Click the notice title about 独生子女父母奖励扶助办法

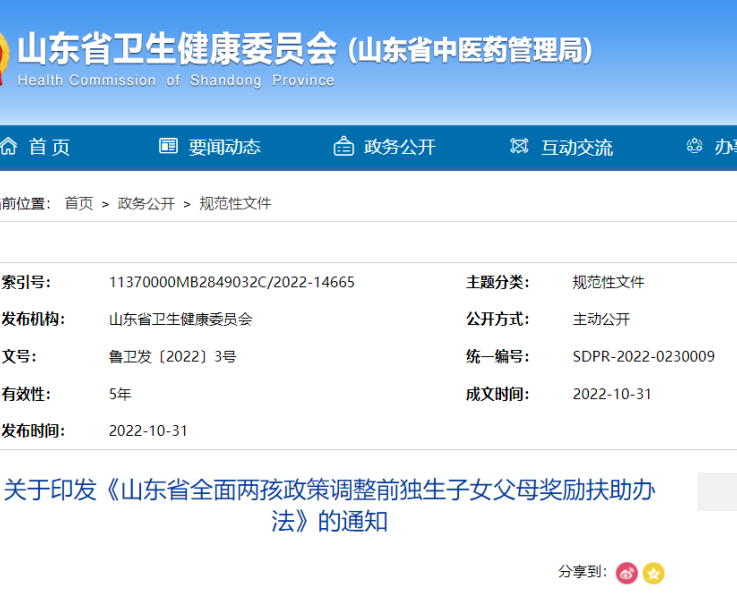tap(329, 506)
